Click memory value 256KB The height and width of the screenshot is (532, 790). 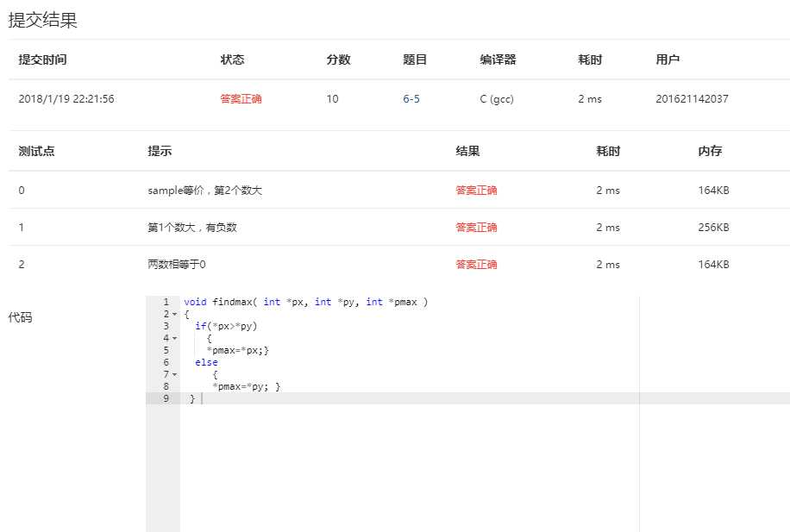713,228
